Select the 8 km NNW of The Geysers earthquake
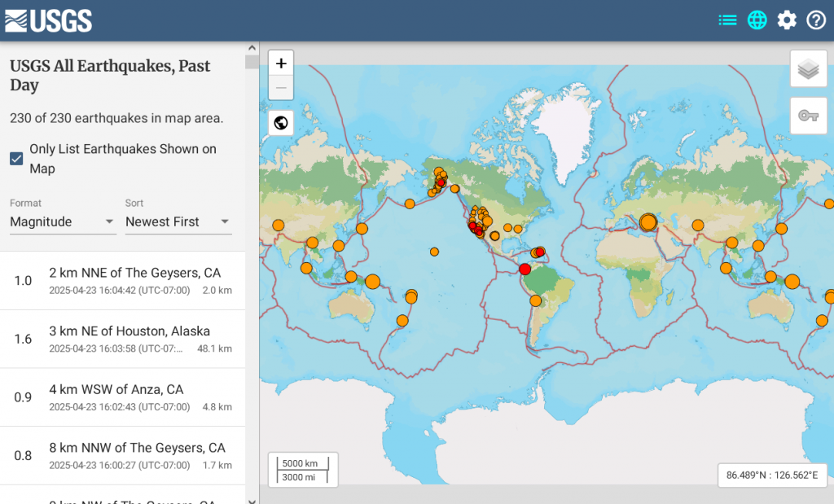The height and width of the screenshot is (504, 834). 122,456
